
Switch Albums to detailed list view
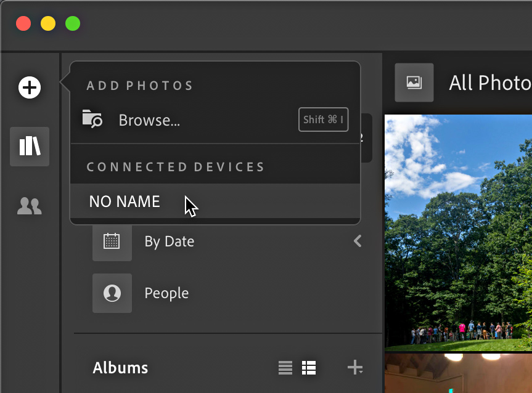tap(309, 368)
